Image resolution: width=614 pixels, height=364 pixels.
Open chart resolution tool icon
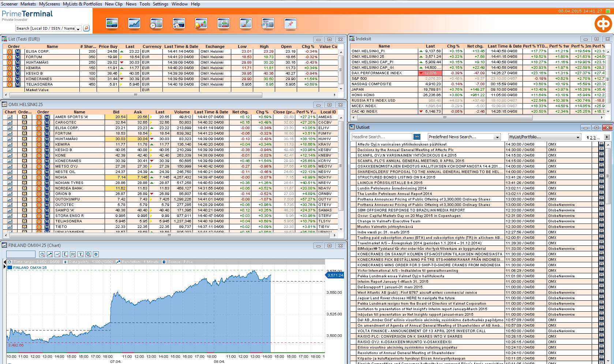[50, 254]
